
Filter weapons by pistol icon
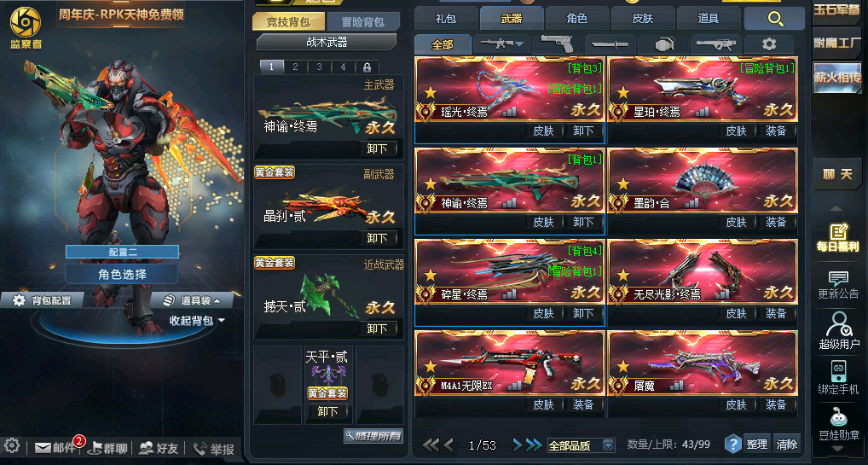(556, 44)
